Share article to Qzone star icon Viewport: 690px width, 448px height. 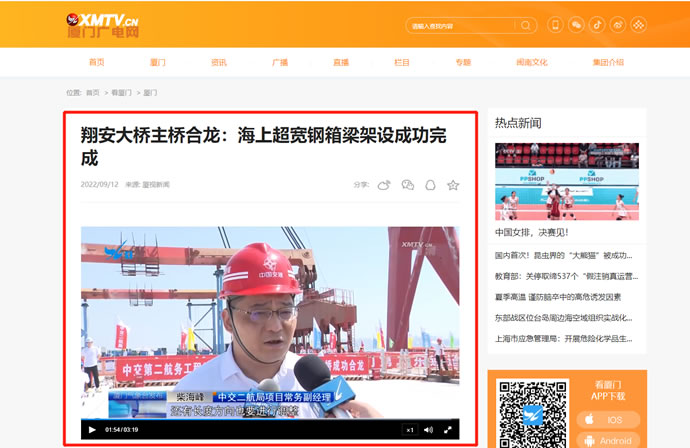pyautogui.click(x=453, y=185)
